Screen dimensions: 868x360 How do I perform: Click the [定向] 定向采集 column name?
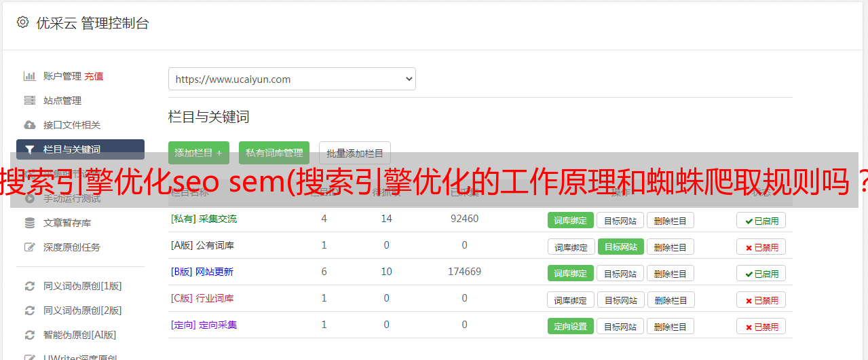[204, 325]
